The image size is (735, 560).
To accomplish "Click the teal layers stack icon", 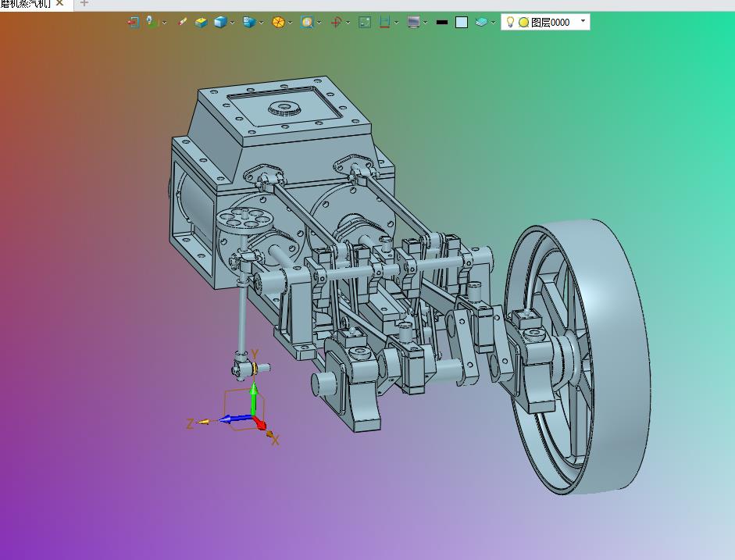I will pyautogui.click(x=481, y=22).
